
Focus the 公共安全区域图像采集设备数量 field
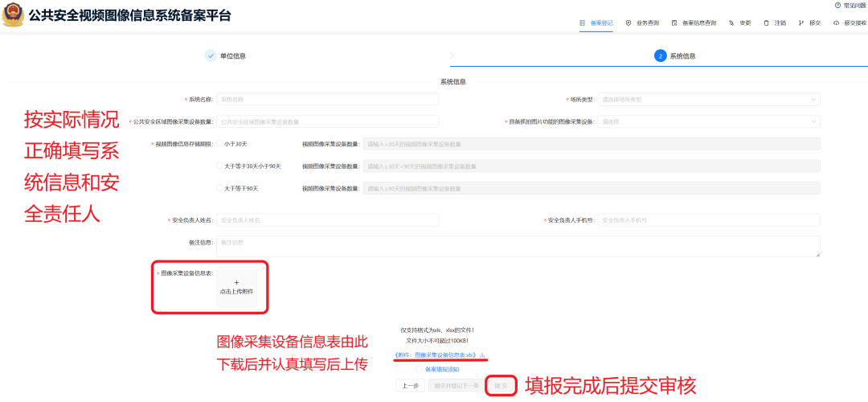click(328, 121)
